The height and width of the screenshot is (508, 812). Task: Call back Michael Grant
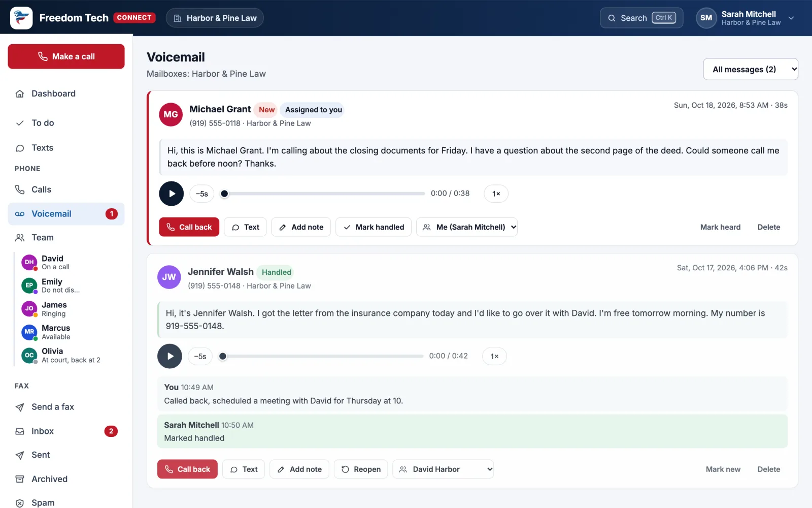pos(189,227)
